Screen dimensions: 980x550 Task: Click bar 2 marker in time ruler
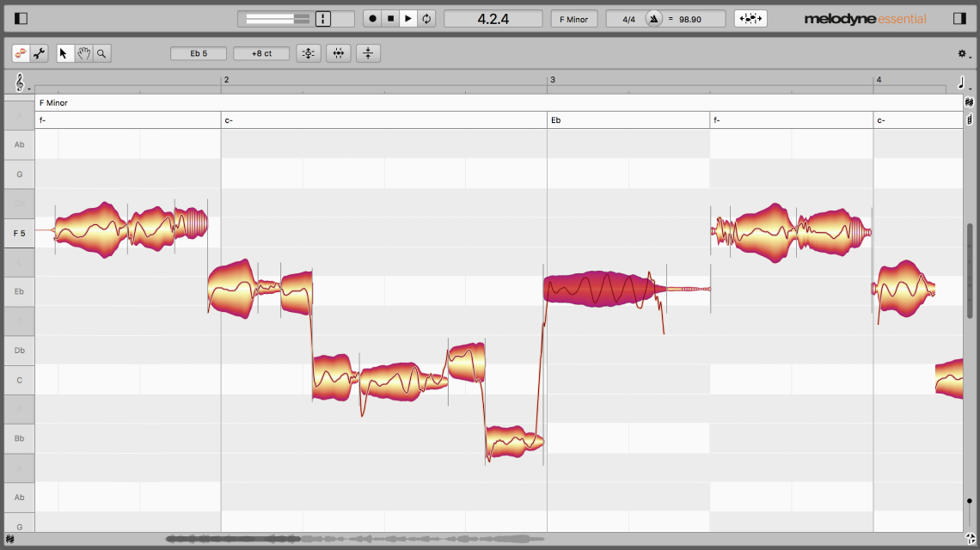(x=226, y=79)
